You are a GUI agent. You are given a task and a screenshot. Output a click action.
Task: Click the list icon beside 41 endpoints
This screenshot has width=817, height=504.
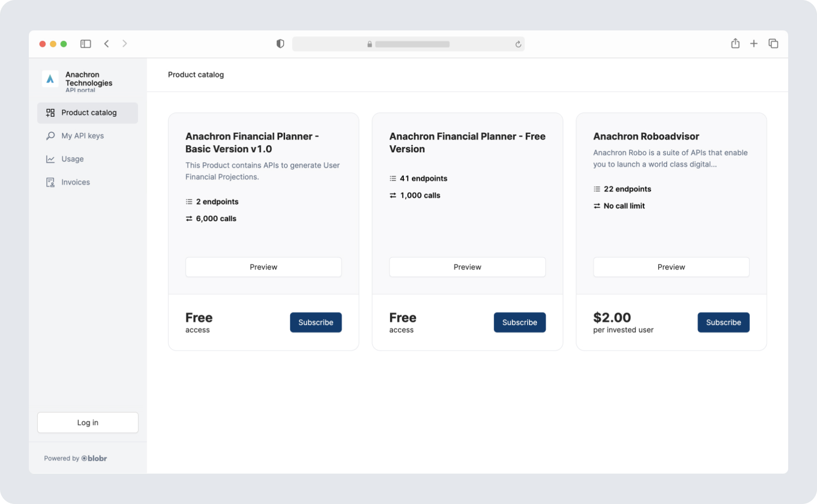393,178
